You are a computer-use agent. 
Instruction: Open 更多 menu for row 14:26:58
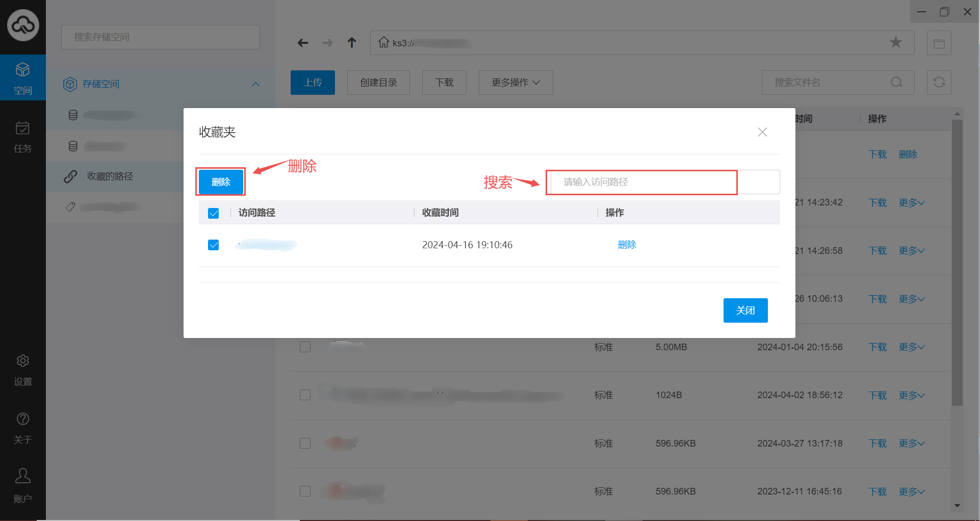pos(912,251)
